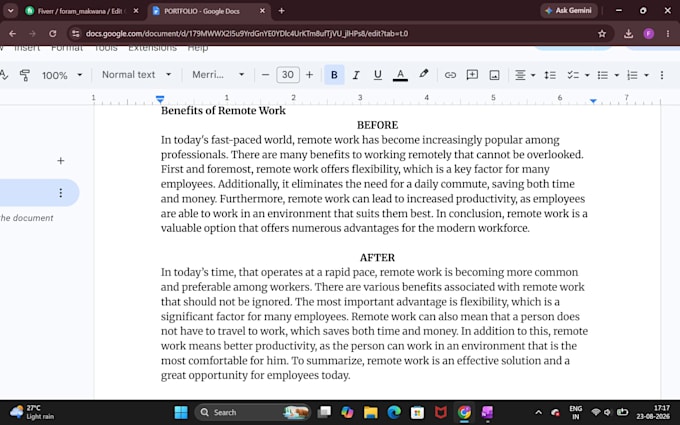Screen dimensions: 680x425
Task: Open the line and paragraph spacing tool
Action: (x=550, y=75)
